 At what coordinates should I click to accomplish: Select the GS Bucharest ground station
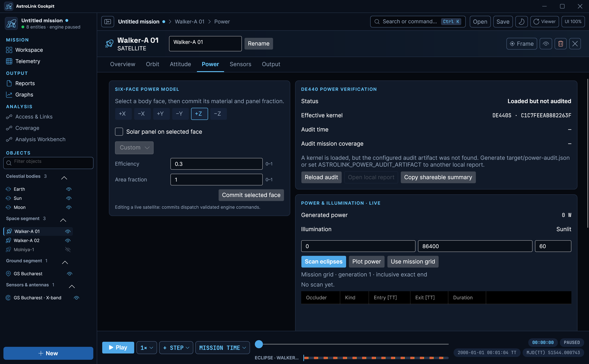click(28, 274)
